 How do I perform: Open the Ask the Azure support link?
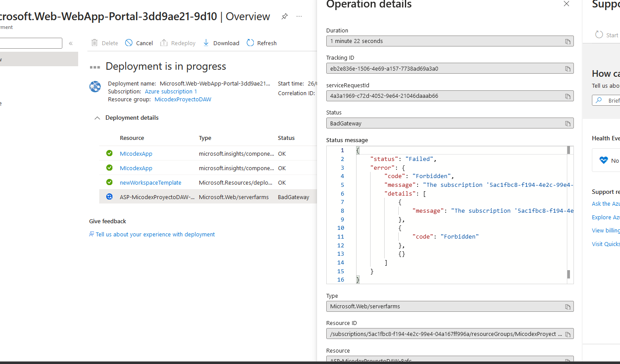pos(606,204)
